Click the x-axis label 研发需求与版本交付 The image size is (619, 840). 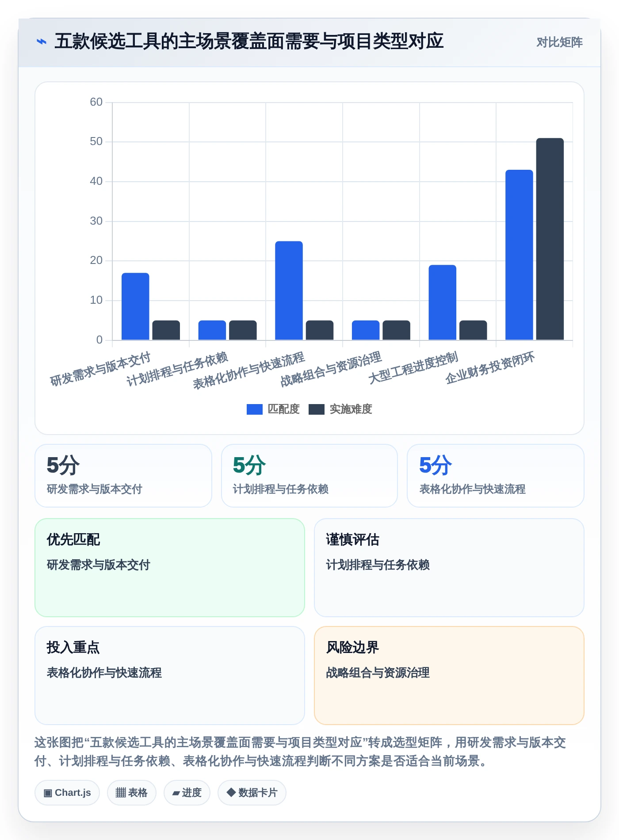[101, 369]
